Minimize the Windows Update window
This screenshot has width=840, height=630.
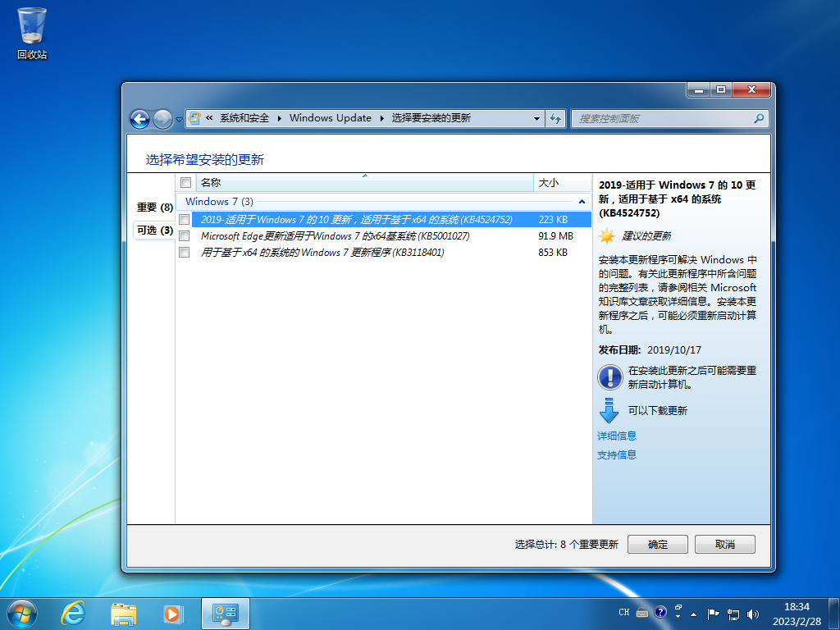point(699,89)
